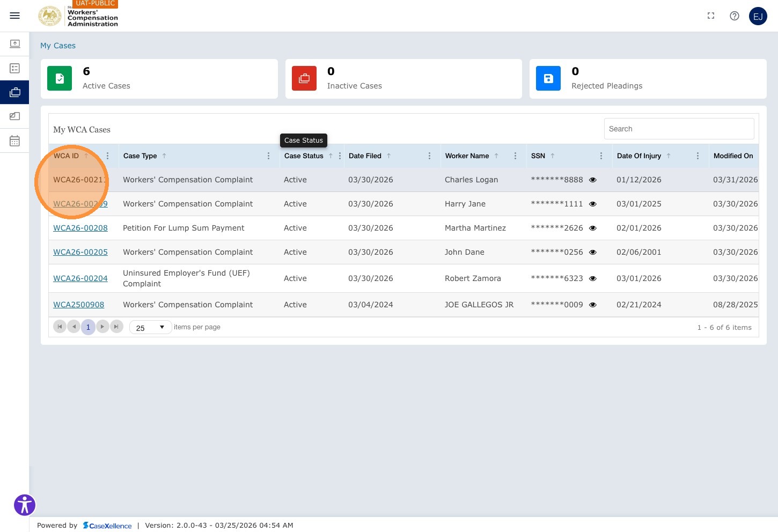Open Worker Name column options menu

click(515, 156)
